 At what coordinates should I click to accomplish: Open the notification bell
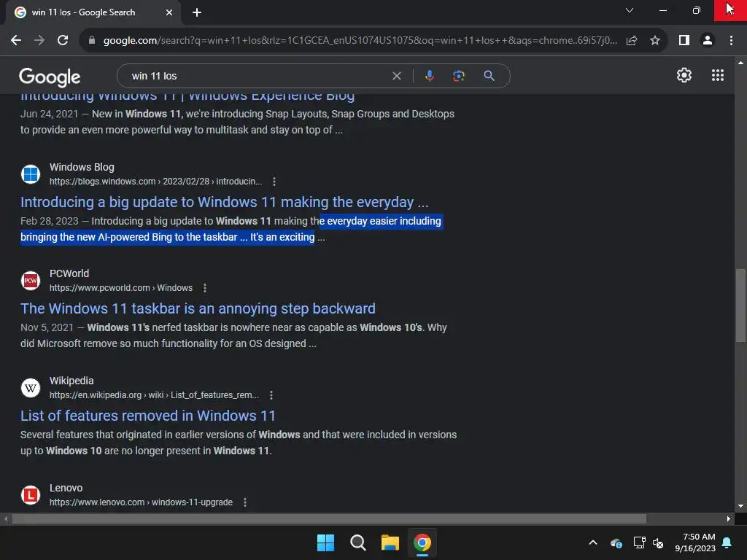tap(727, 542)
